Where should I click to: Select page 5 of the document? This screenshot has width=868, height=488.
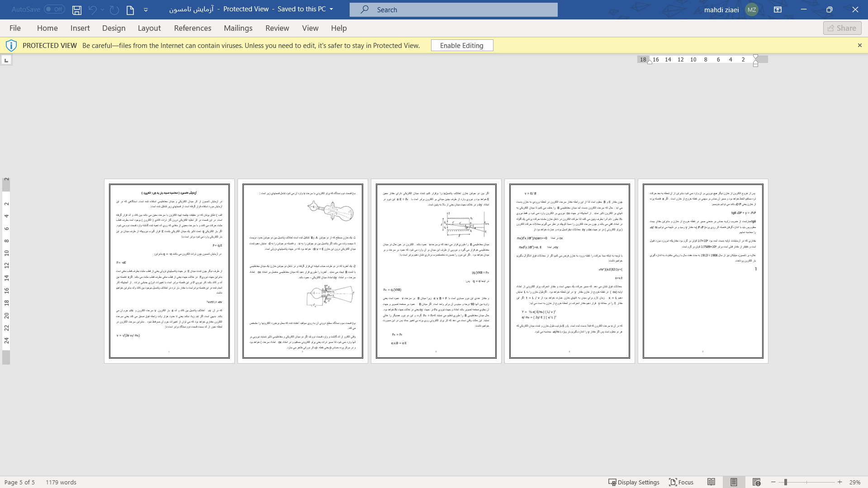point(703,271)
